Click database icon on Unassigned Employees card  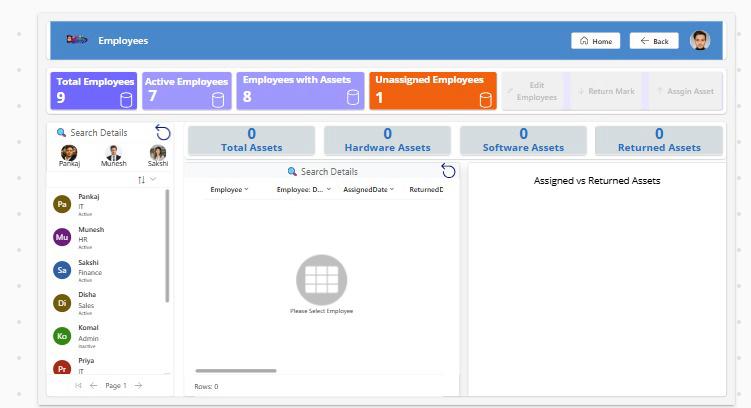pyautogui.click(x=486, y=100)
